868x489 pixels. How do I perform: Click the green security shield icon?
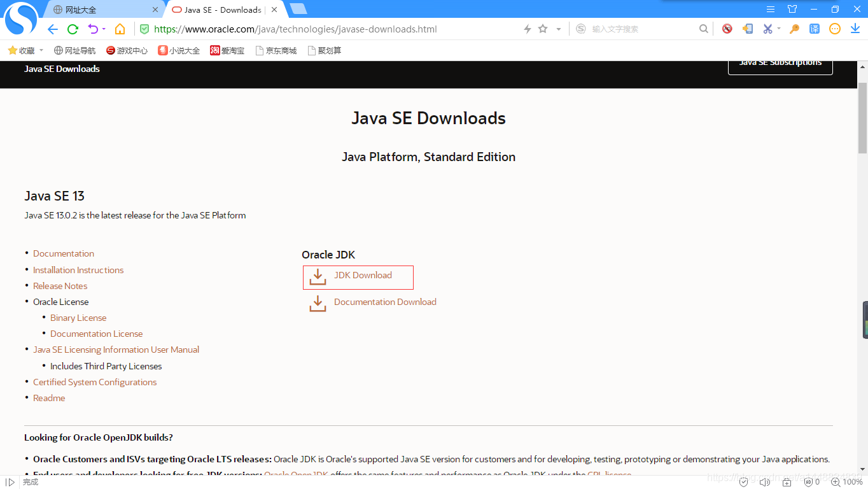(144, 29)
